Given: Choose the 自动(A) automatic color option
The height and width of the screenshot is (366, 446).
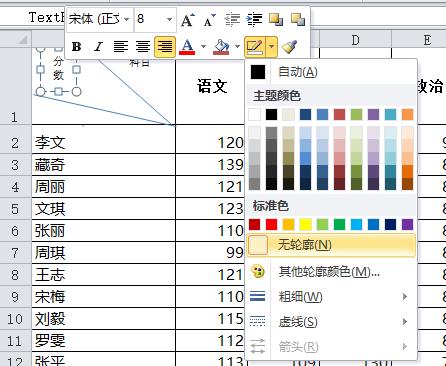Looking at the screenshot, I should (332, 72).
